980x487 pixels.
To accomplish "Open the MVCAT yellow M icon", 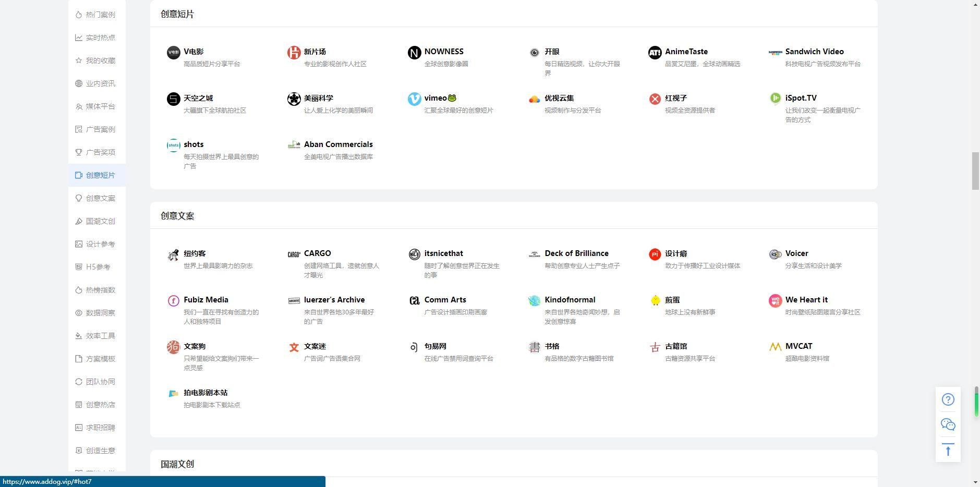I will 775,347.
